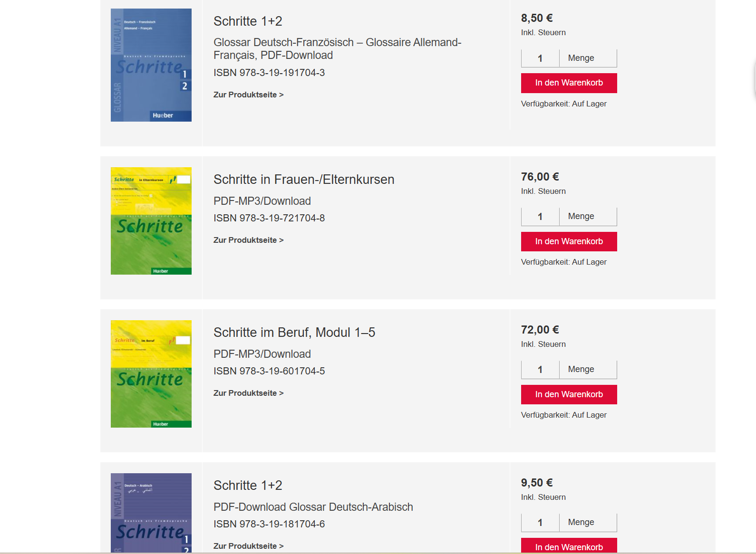The height and width of the screenshot is (554, 756).
Task: Open product page for Deutsch-Arabisch glossary
Action: pyautogui.click(x=249, y=546)
